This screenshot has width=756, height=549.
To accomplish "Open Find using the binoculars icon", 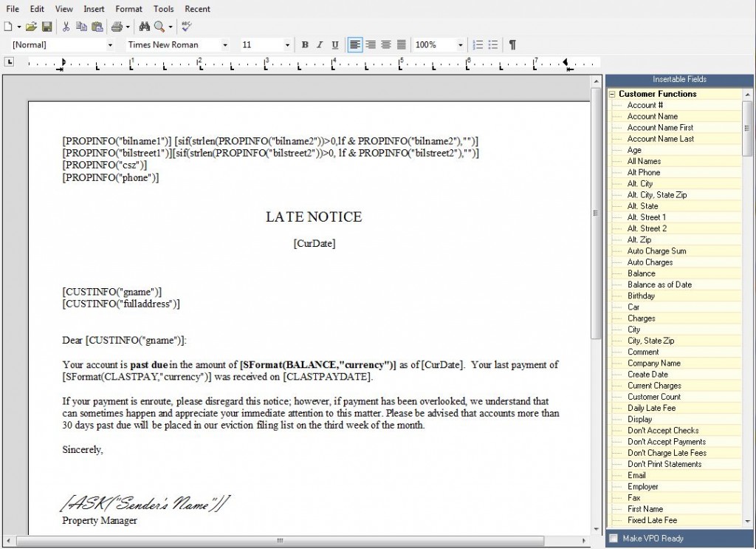I will pos(144,27).
